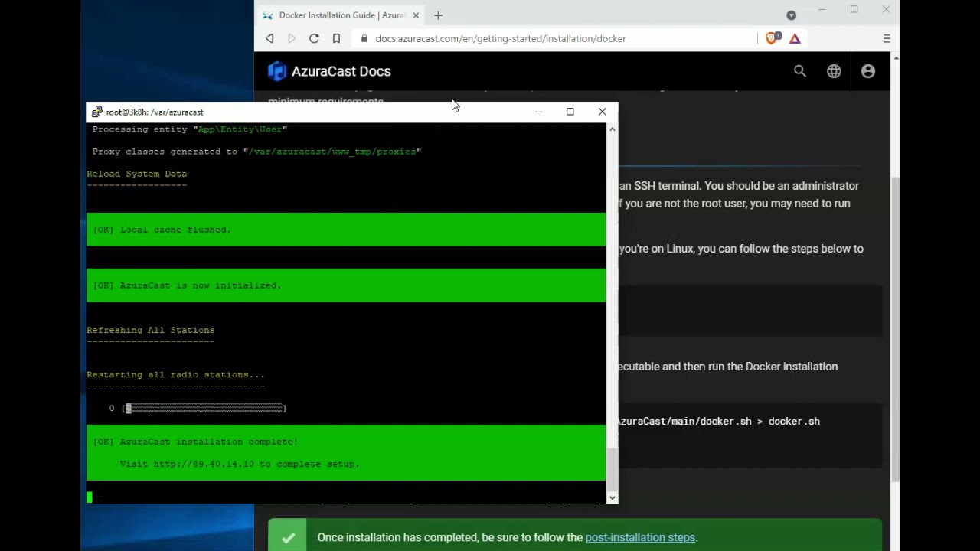Viewport: 980px width, 551px height.
Task: Click the PuTTY terminal title bar icon
Action: coord(96,112)
